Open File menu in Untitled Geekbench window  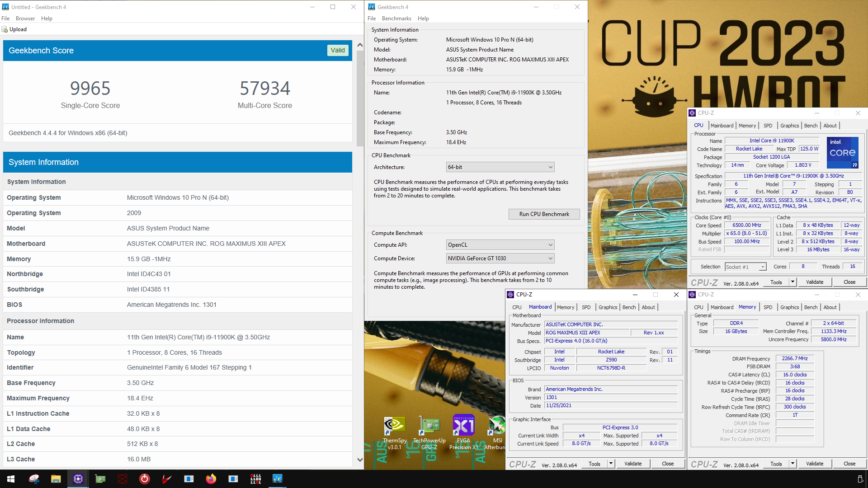(x=5, y=19)
